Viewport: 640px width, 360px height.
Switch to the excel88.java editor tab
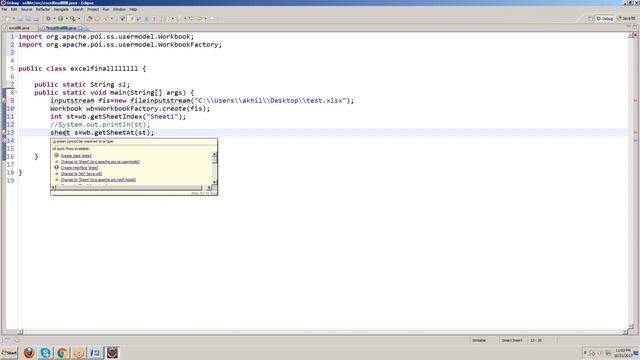(19, 28)
